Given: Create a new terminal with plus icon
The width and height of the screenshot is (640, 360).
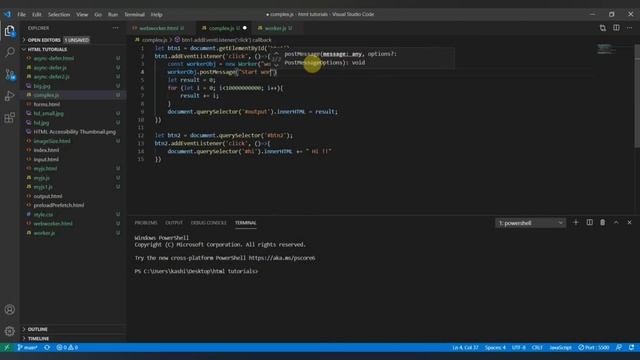Looking at the screenshot, I should [x=576, y=222].
